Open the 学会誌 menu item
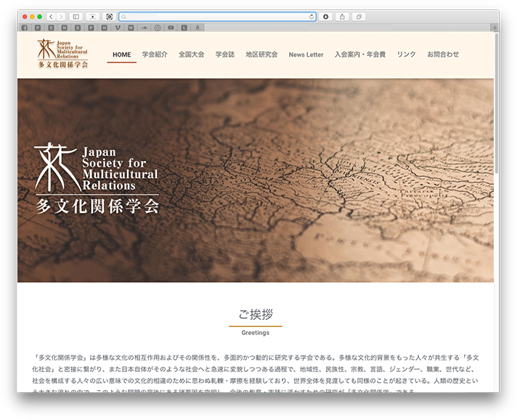This screenshot has width=517, height=420. pyautogui.click(x=225, y=54)
